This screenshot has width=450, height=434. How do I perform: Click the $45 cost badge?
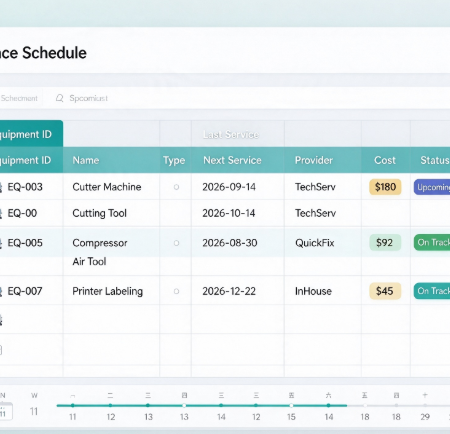click(x=385, y=291)
